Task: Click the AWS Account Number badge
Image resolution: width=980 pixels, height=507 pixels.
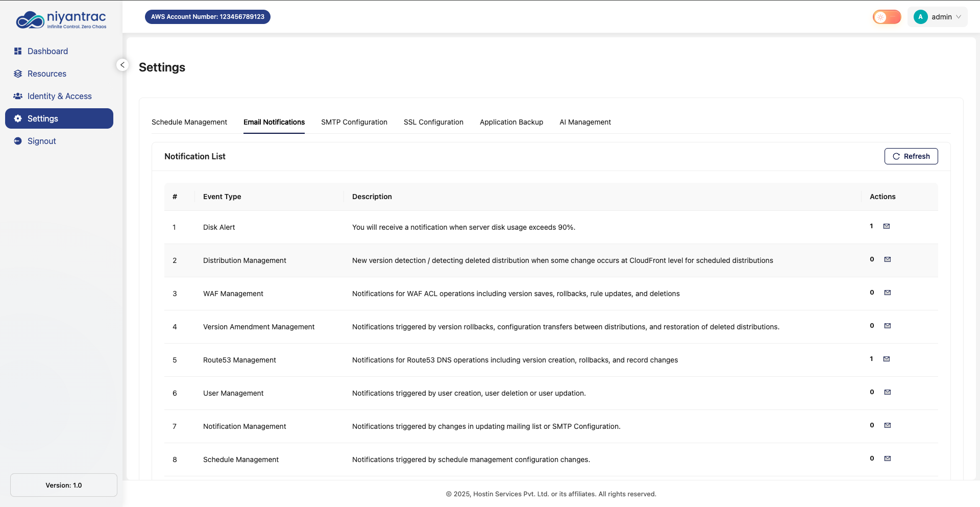Action: coord(207,17)
